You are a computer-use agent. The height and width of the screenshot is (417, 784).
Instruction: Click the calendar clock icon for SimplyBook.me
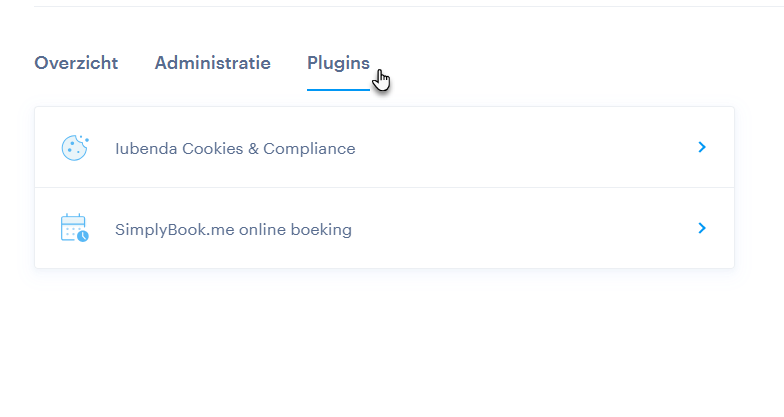[x=74, y=228]
